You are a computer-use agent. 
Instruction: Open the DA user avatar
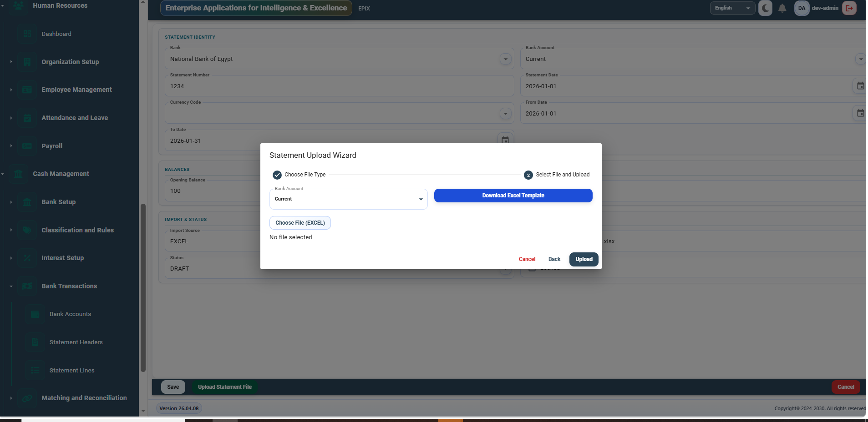point(802,8)
